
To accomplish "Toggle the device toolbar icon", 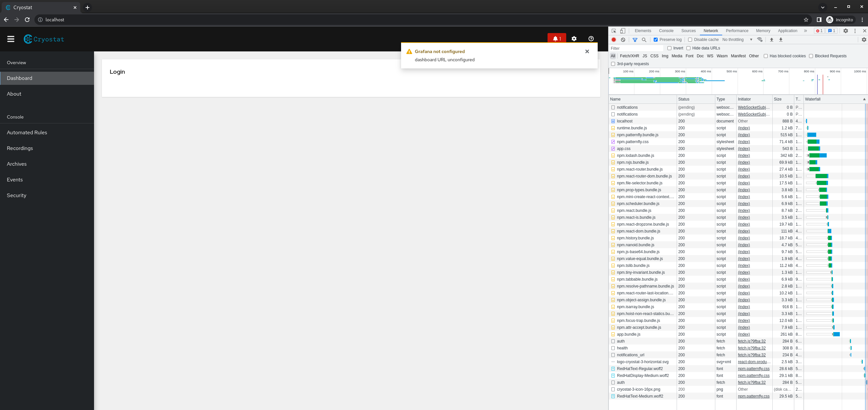I will (623, 31).
